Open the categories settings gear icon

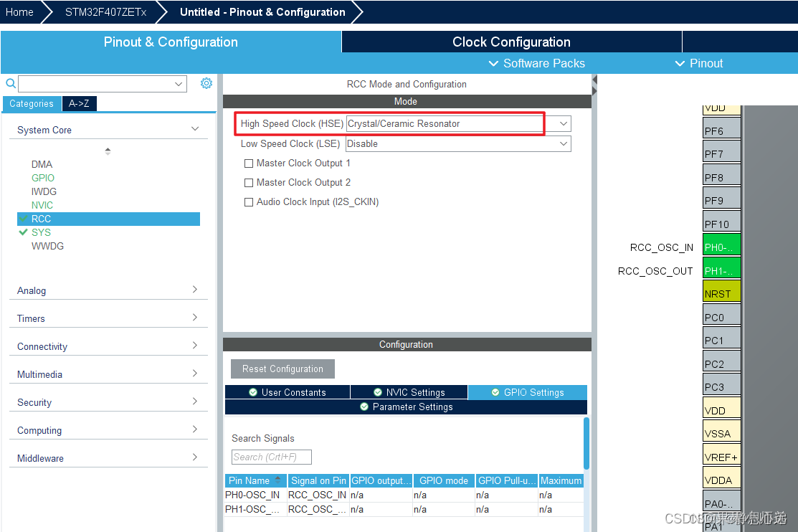tap(206, 83)
